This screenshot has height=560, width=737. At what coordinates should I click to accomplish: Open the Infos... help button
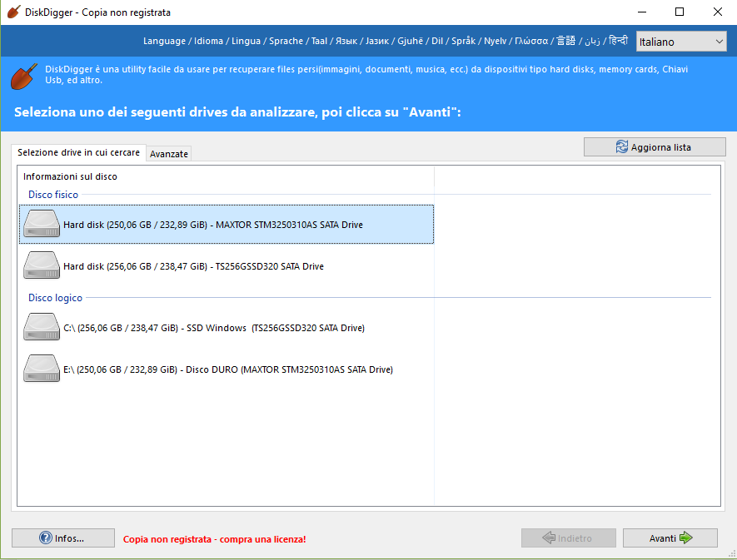pos(63,538)
